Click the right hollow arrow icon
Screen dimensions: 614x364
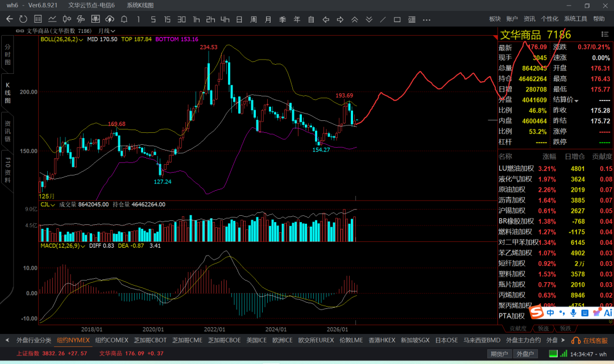pyautogui.click(x=340, y=19)
